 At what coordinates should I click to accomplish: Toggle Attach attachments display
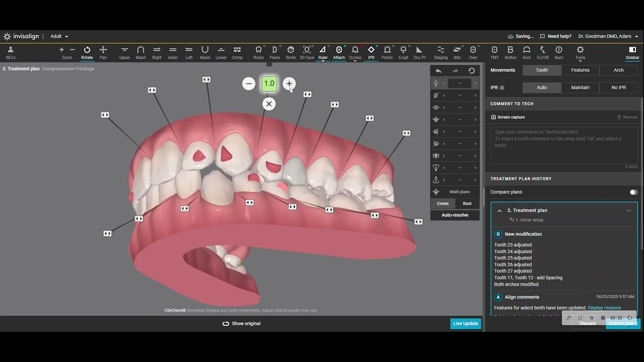pyautogui.click(x=339, y=52)
